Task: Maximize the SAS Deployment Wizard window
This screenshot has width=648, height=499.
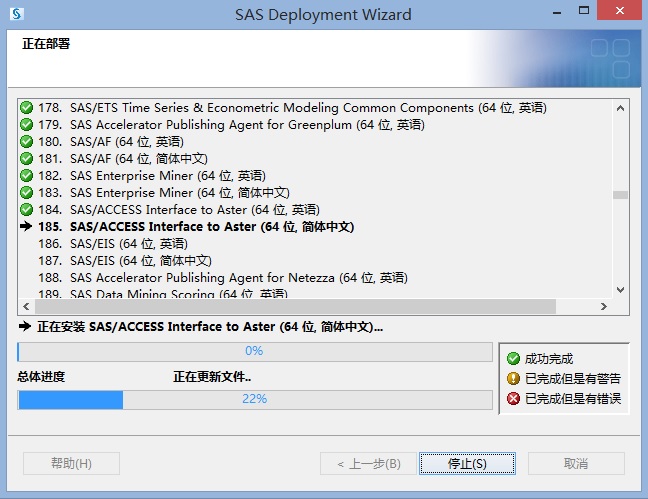Action: tap(584, 11)
